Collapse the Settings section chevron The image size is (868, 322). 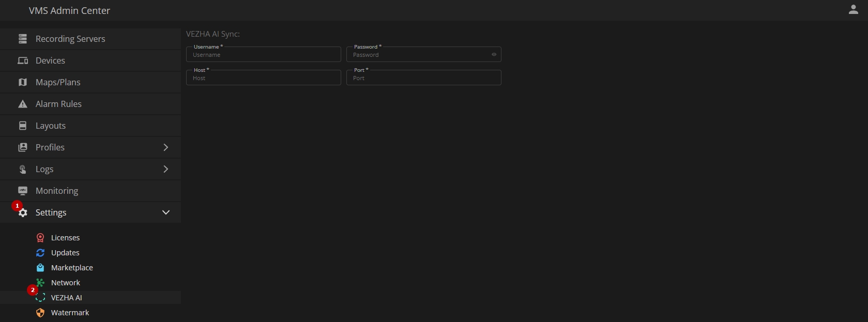(166, 212)
